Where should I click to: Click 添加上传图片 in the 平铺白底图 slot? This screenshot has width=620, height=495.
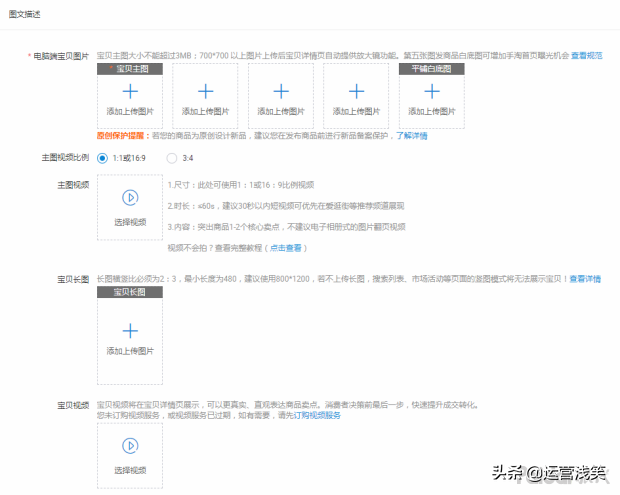coord(432,111)
